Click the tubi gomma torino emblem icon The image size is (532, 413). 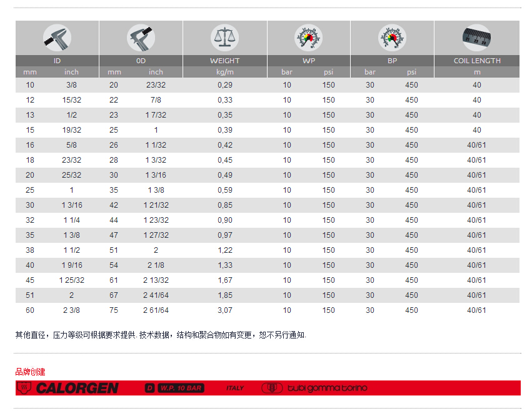coord(271,388)
